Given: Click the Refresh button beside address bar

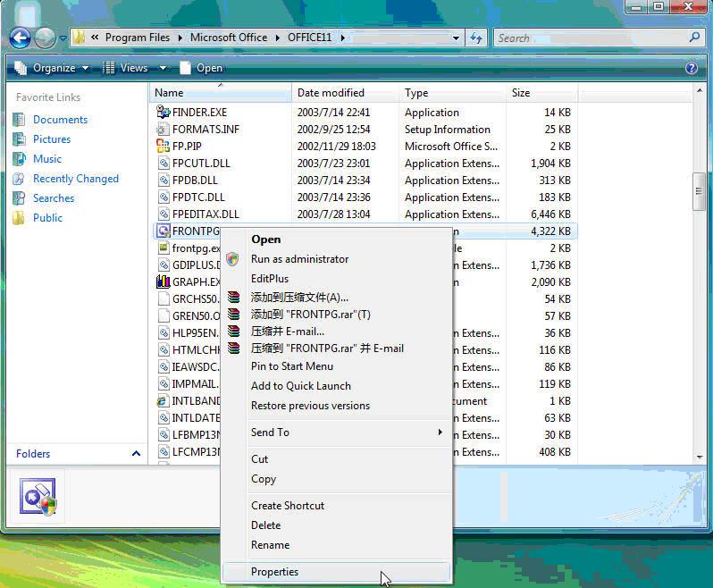Looking at the screenshot, I should [x=476, y=38].
